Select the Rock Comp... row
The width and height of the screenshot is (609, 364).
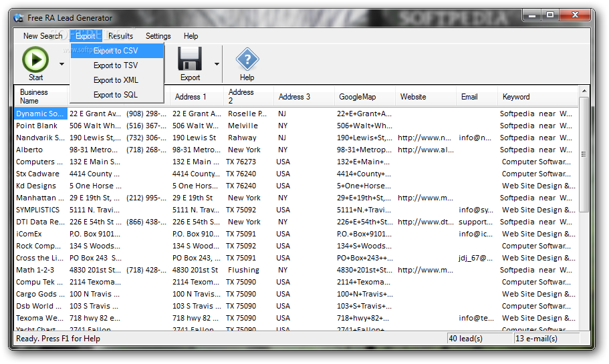pos(296,246)
